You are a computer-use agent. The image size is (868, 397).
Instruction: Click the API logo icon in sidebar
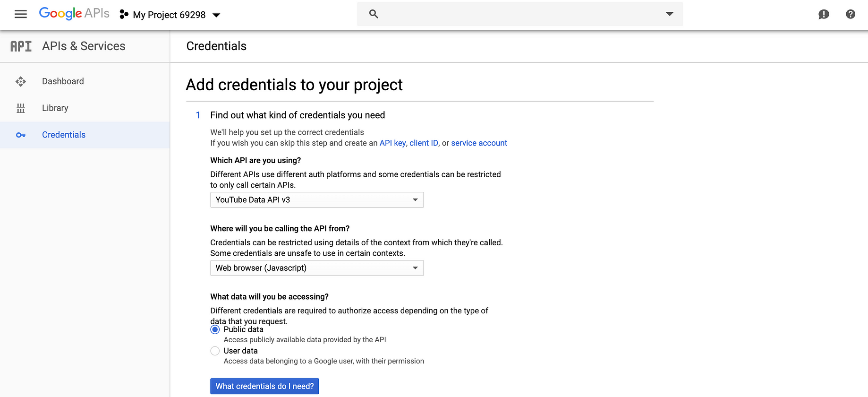pos(21,46)
